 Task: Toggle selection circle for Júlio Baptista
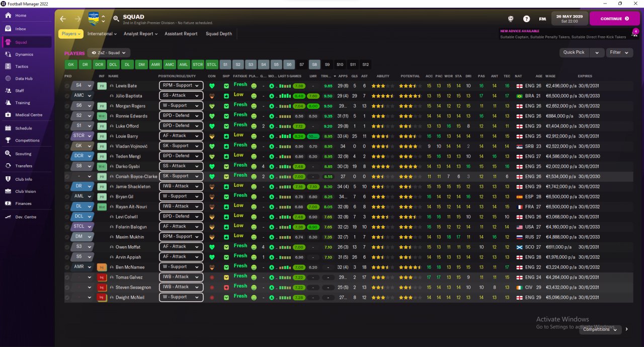point(67,96)
